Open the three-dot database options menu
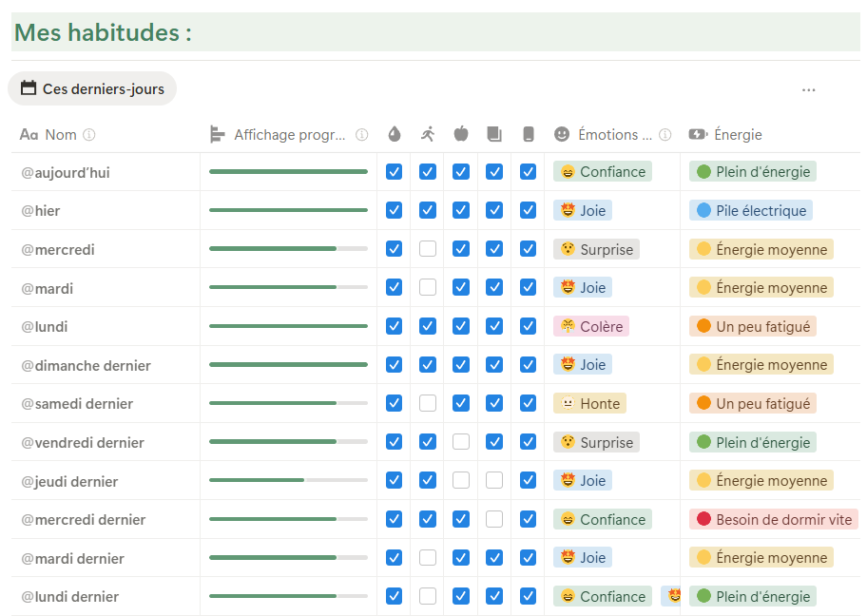Image resolution: width=867 pixels, height=616 pixels. coord(808,89)
